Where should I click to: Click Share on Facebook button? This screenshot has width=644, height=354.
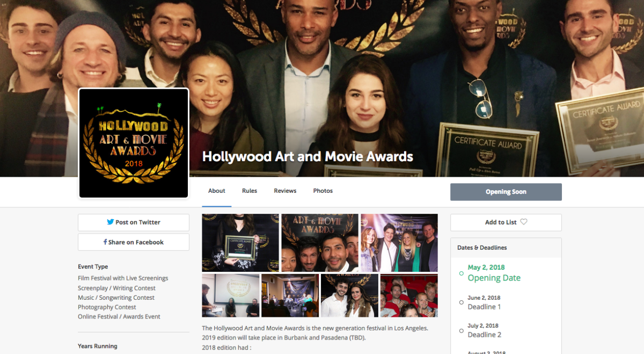(x=134, y=242)
